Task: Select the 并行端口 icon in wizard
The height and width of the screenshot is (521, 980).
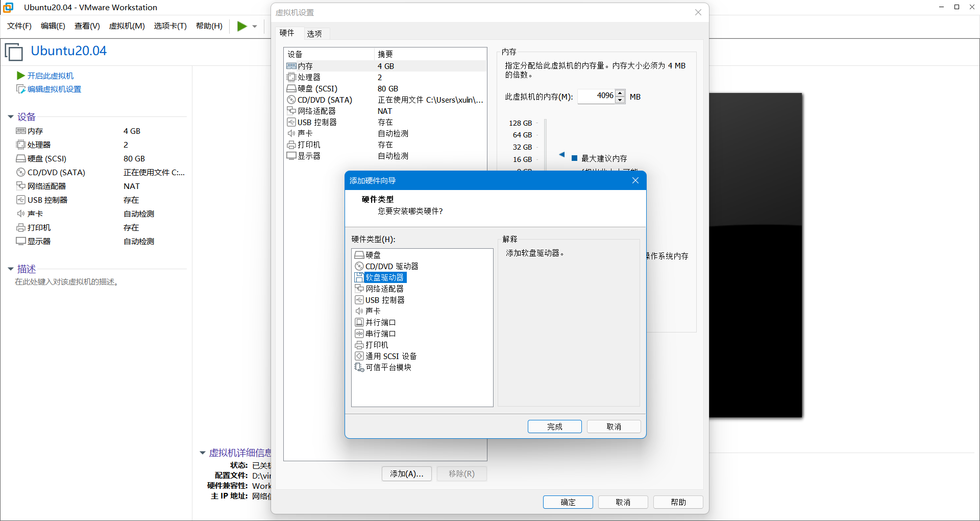Action: 359,322
